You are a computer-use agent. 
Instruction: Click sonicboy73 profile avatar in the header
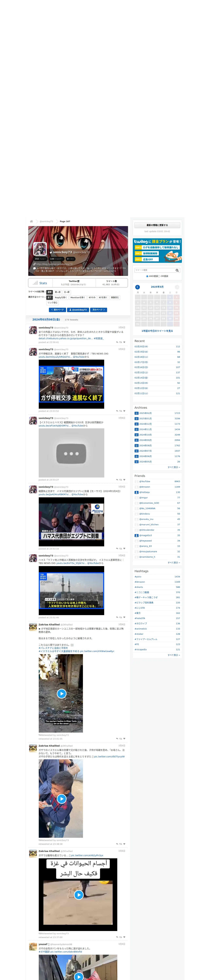[40, 249]
